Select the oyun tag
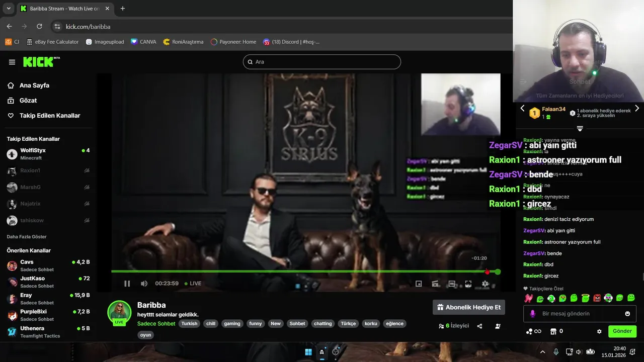This screenshot has height=362, width=644. 145,335
